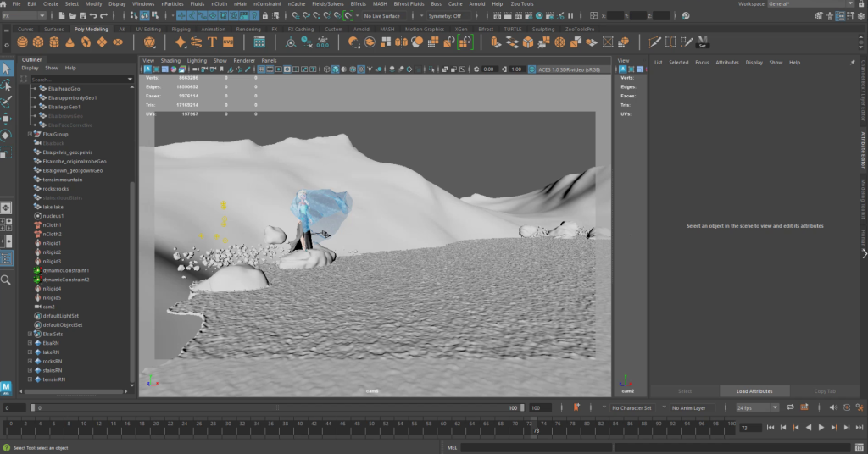Viewport: 868px width, 454px height.
Task: Switch to the Sculpting shelf tab
Action: click(x=543, y=30)
